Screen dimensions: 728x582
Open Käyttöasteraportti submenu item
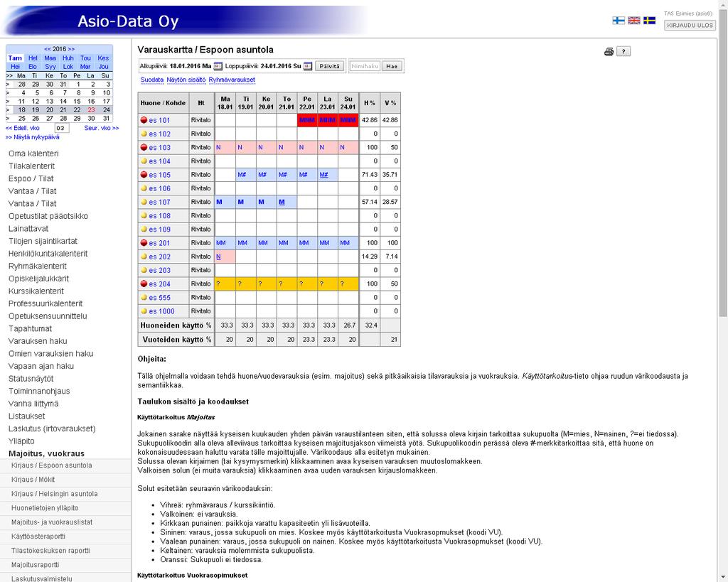point(65,537)
